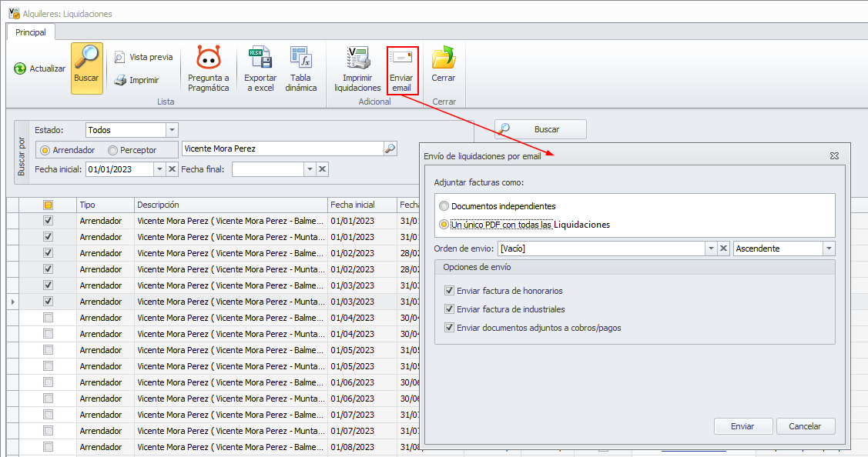Screen dimensions: 868x457
Task: Click Tipo column header
Action: coord(106,205)
